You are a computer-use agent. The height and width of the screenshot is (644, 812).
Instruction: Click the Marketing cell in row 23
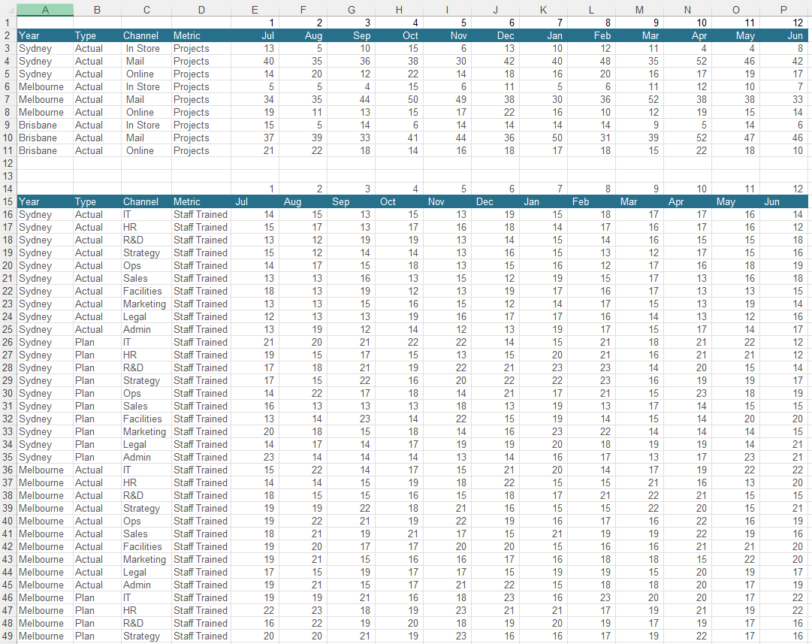(x=146, y=304)
